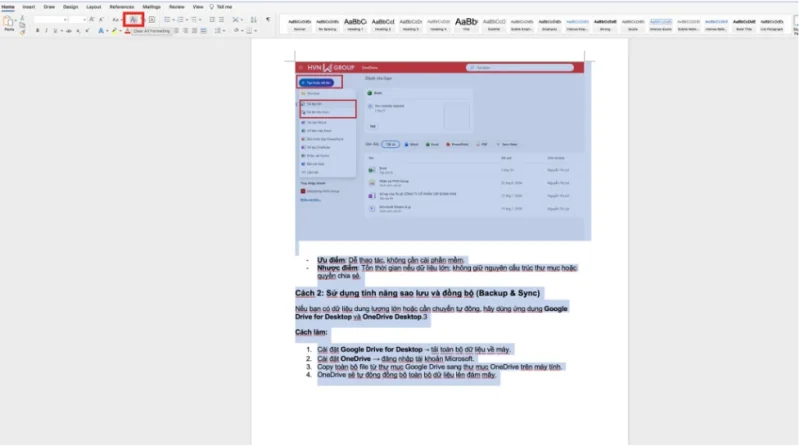Click the Asian Layout icon beside indent buttons

[235, 19]
